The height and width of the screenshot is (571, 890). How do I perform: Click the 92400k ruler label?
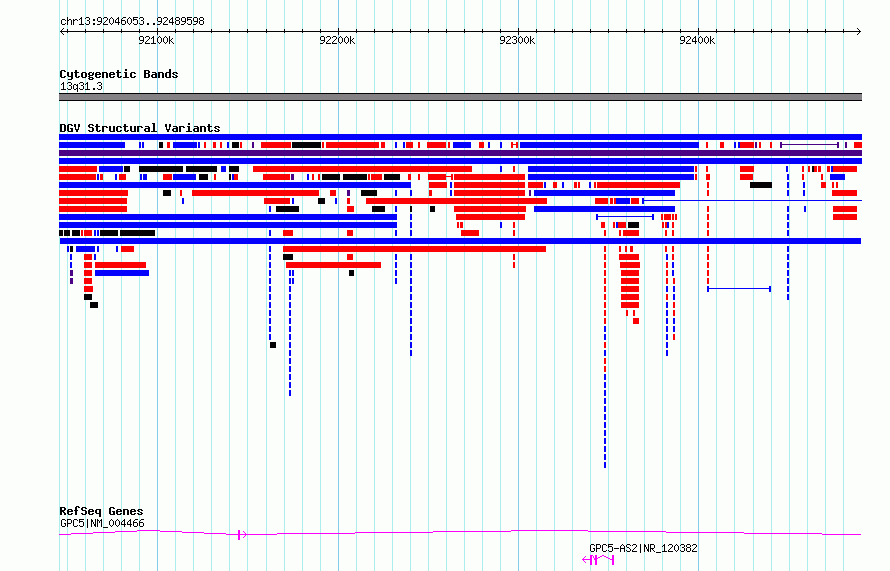(x=697, y=40)
